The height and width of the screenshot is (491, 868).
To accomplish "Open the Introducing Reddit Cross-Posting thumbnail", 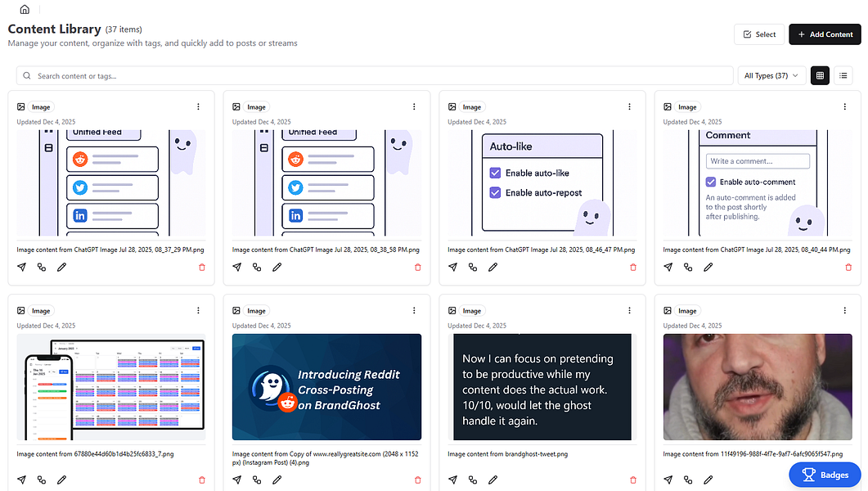I will (326, 387).
